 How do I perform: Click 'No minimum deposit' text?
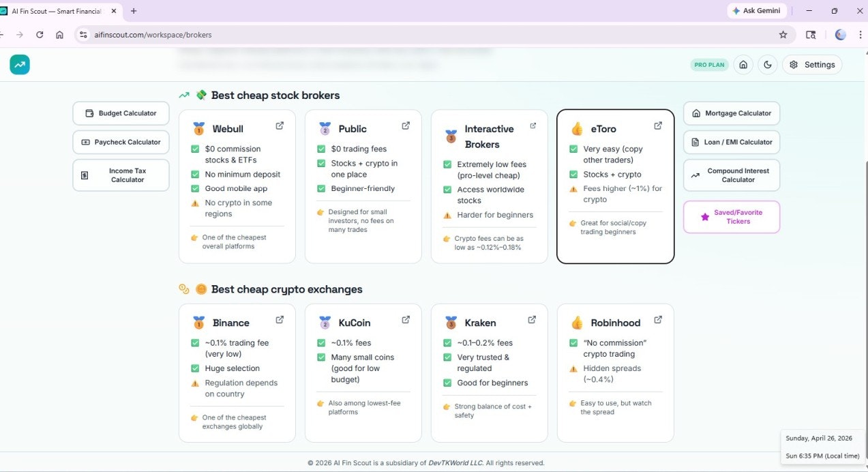(243, 174)
